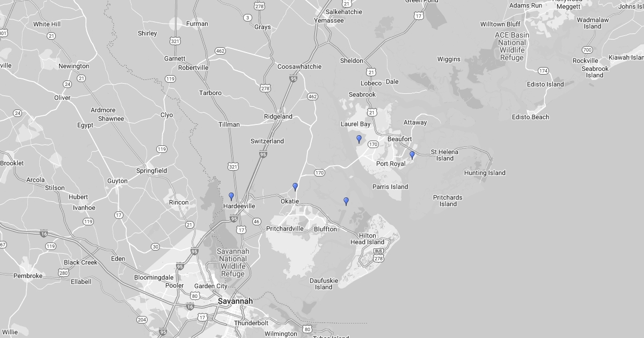Click the US 21 shield above Lobeco
644x338 pixels.
pos(371,72)
